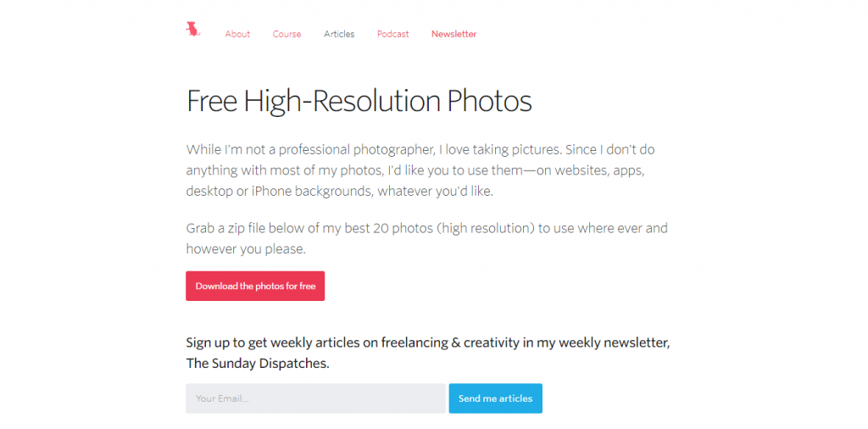The width and height of the screenshot is (868, 429).
Task: Click the Free High-Resolution Photos heading
Action: pyautogui.click(x=359, y=101)
